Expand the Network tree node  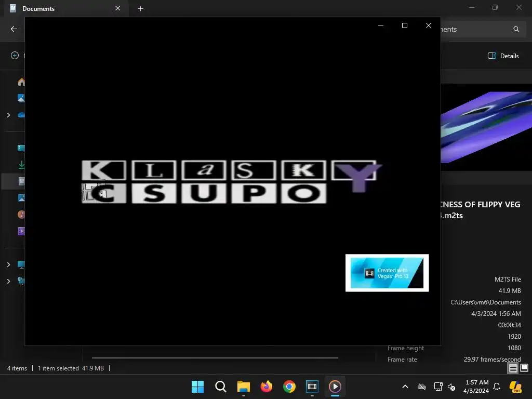[8, 281]
